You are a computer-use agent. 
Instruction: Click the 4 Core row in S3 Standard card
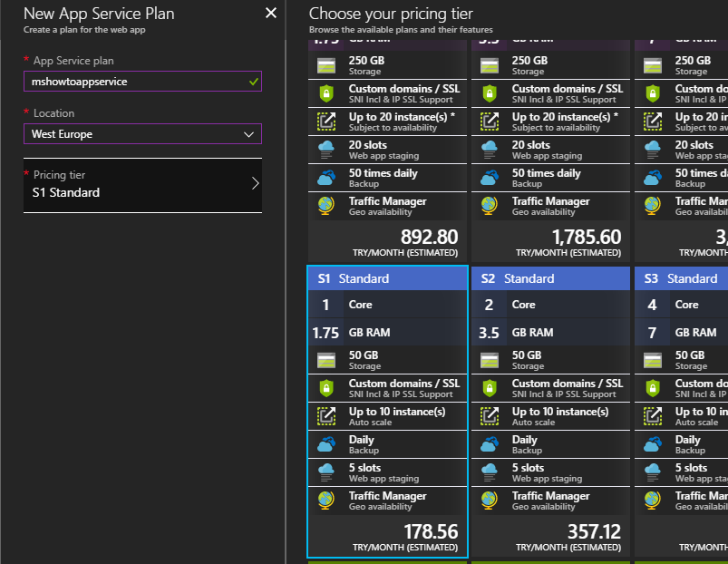coord(681,305)
